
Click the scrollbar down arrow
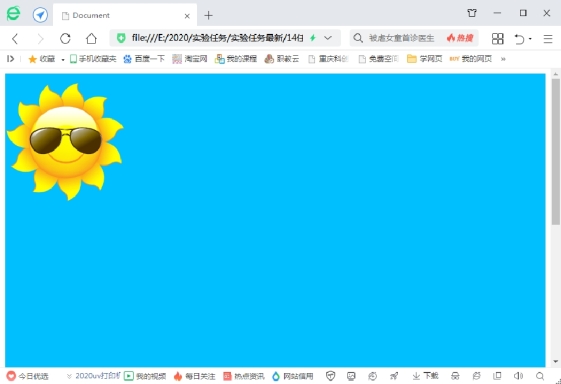point(555,361)
